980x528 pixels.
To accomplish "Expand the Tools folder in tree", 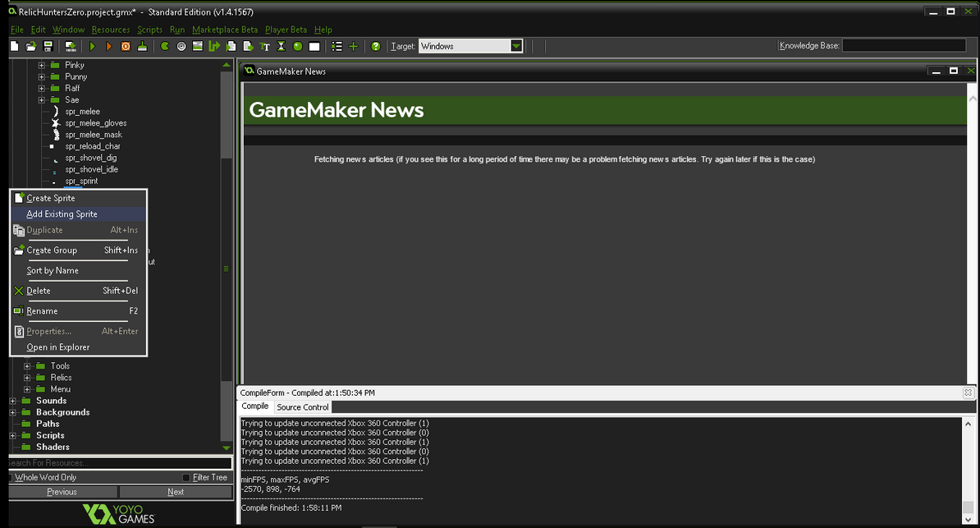I will click(x=27, y=366).
